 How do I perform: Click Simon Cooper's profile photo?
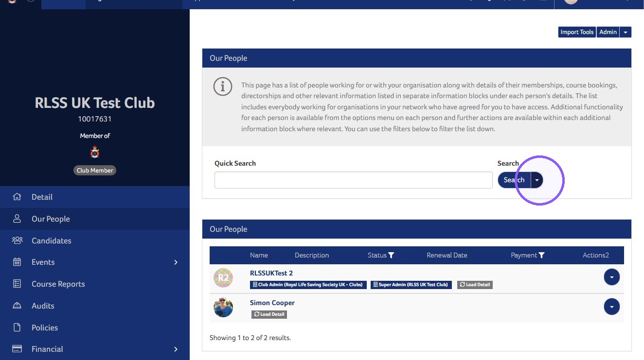[x=223, y=308]
